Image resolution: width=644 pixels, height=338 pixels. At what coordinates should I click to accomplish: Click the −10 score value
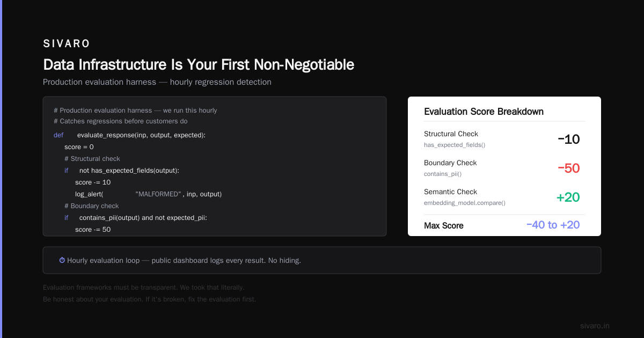(x=569, y=139)
